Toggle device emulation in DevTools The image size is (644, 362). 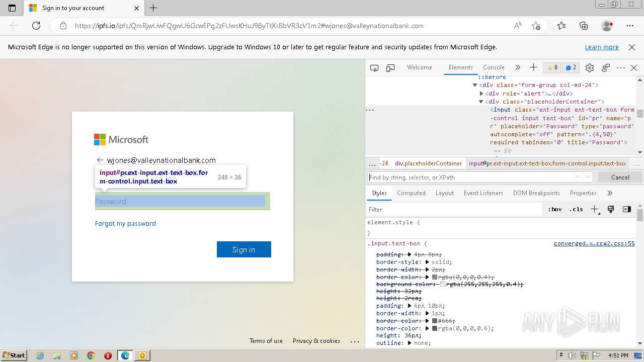coord(390,68)
